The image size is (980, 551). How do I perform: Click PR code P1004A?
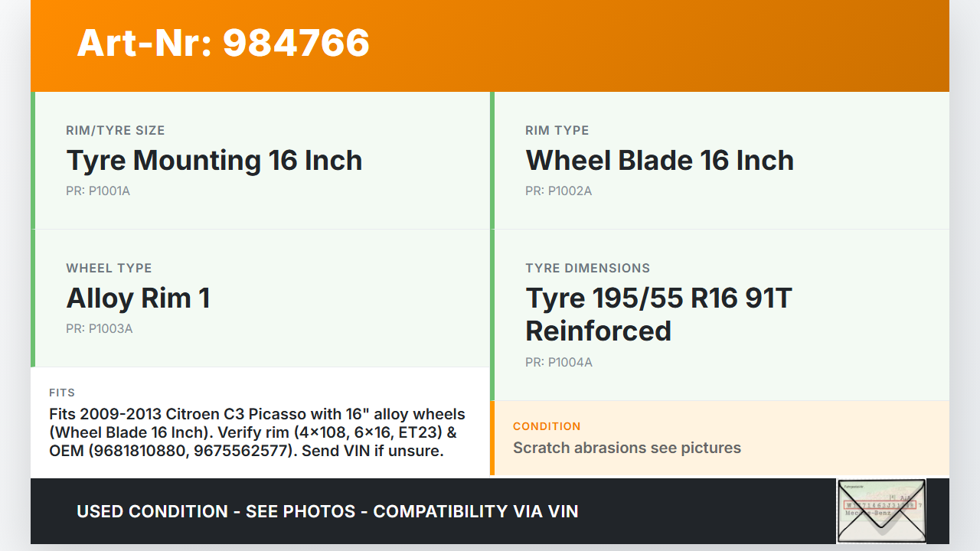tap(559, 362)
